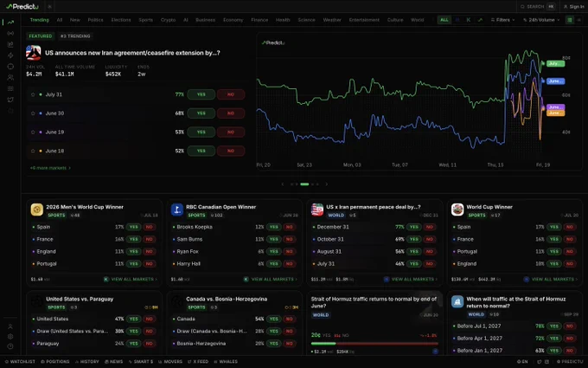Click the Predictu logo
This screenshot has height=368, width=588.
click(x=22, y=6)
